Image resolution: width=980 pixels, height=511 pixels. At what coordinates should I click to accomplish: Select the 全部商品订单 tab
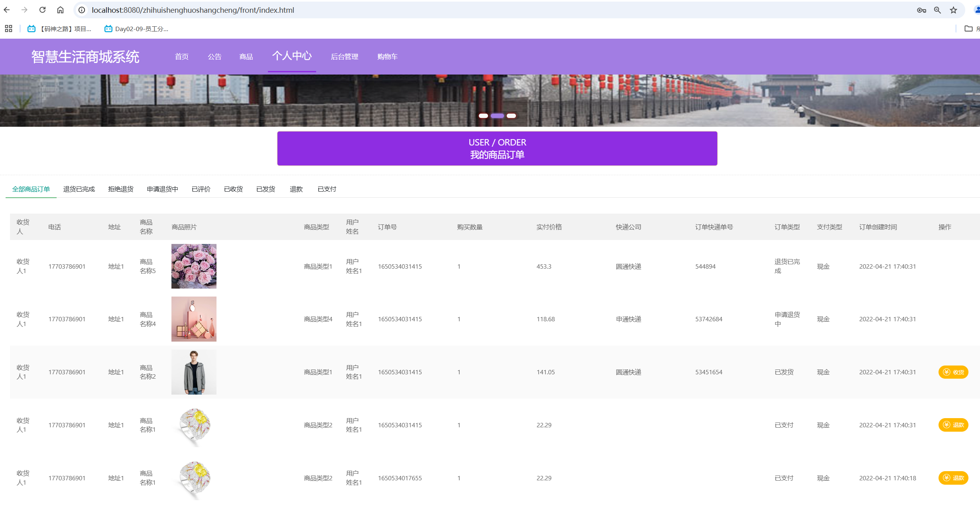click(x=31, y=189)
